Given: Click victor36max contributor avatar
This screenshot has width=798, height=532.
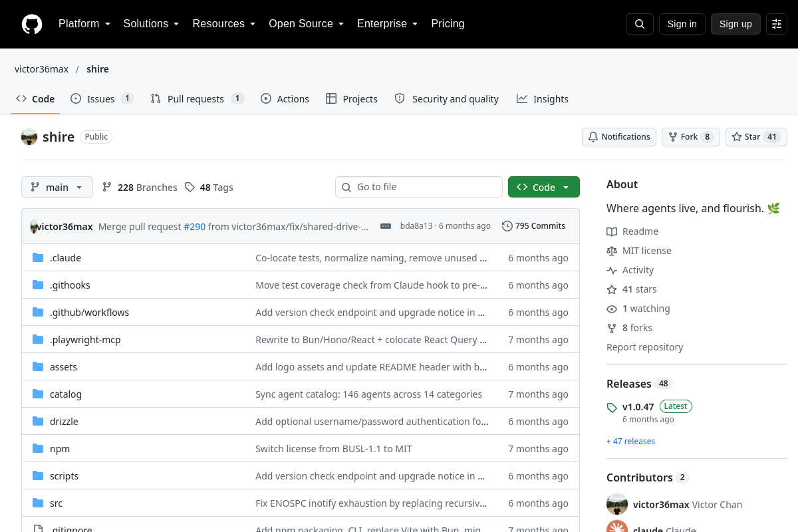Looking at the screenshot, I should pyautogui.click(x=617, y=504).
